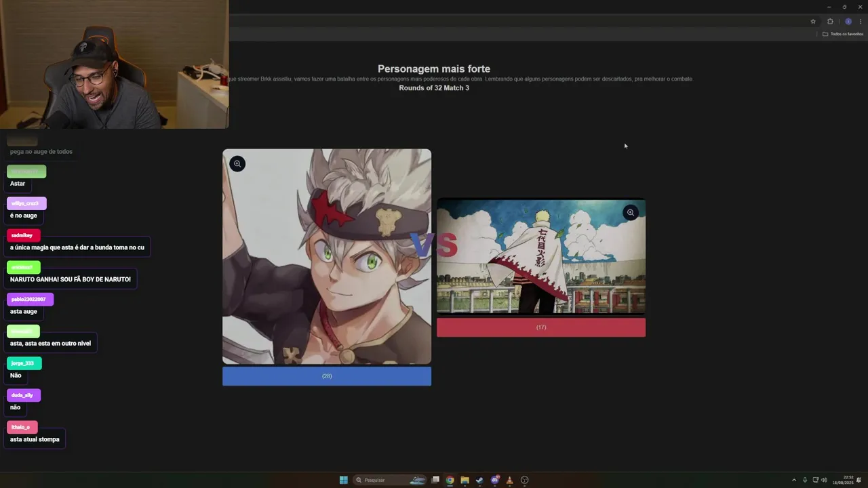
Task: Click the chat message 'é no auge'
Action: point(24,216)
